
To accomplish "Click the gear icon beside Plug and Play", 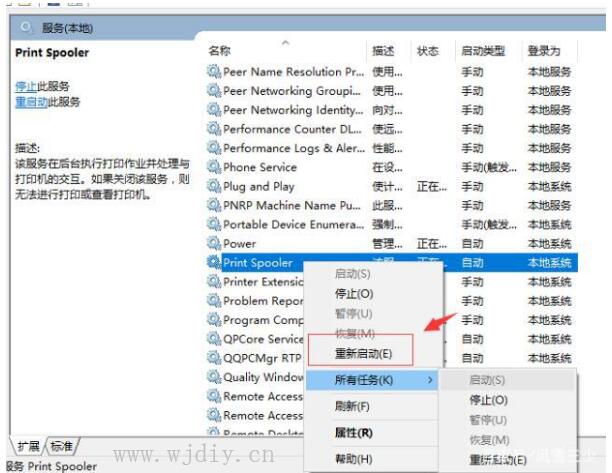I will [x=213, y=186].
